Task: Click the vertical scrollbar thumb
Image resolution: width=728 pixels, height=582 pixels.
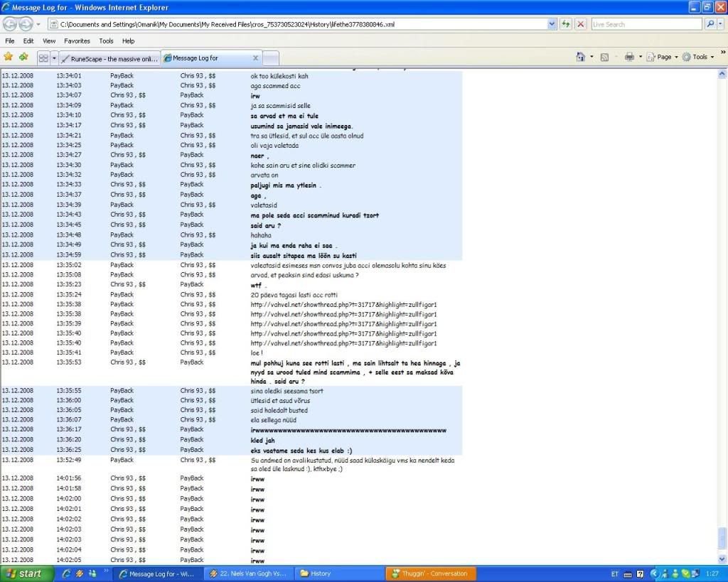Action: click(722, 537)
